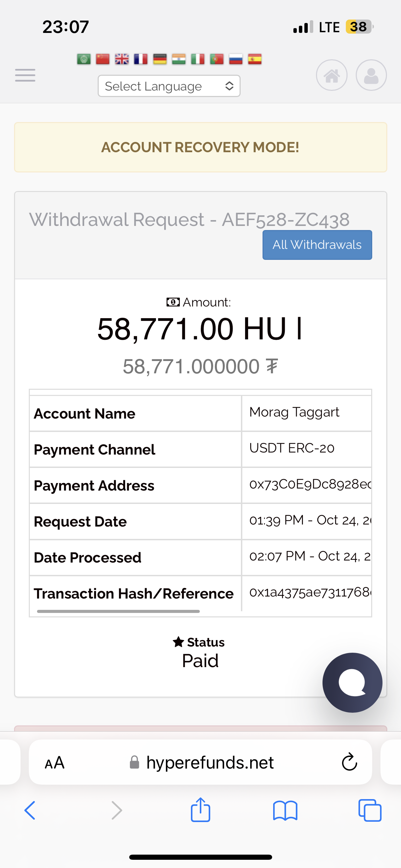The image size is (401, 868).
Task: Select the USDT ERC-20 cell
Action: coord(306,449)
